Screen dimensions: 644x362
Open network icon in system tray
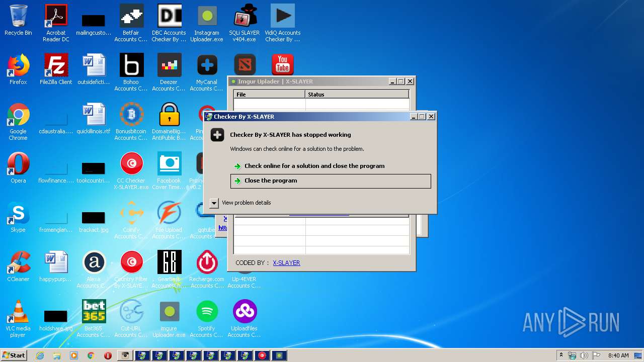click(572, 355)
